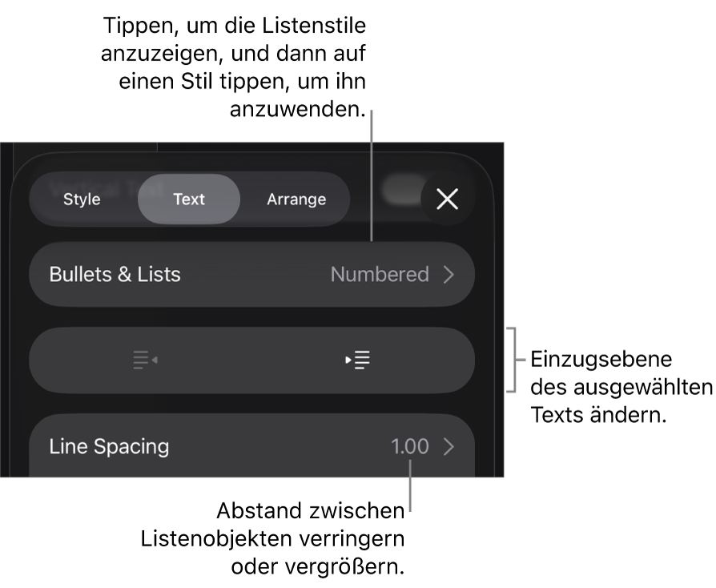Switch to the Style tab
This screenshot has width=716, height=588.
[x=82, y=199]
